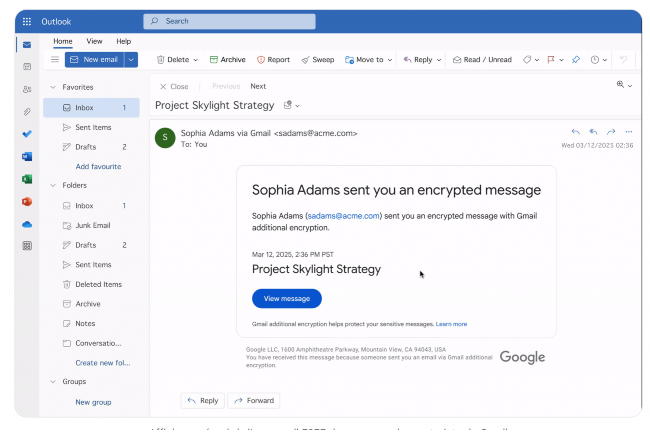Viewport: 650px width, 433px height.
Task: Open the flag options arrow
Action: [561, 60]
